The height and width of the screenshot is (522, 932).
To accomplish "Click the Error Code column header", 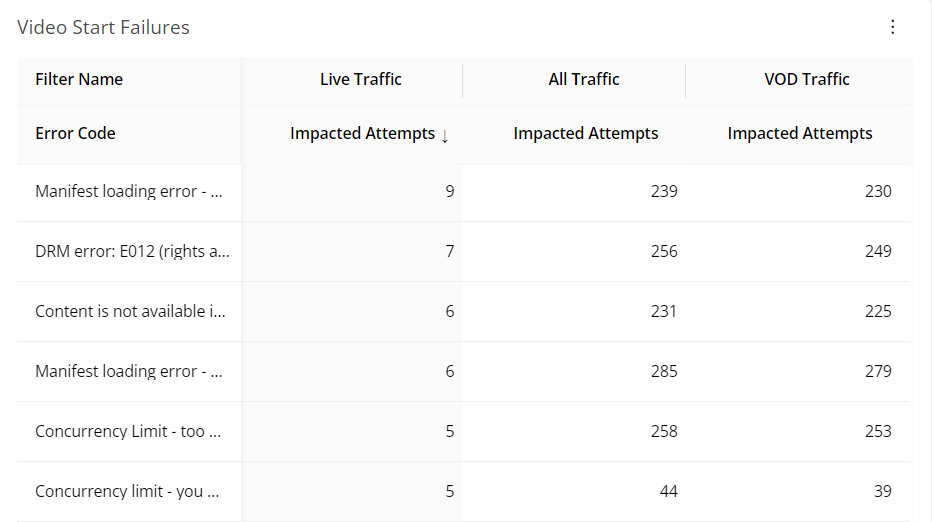I will pyautogui.click(x=75, y=133).
